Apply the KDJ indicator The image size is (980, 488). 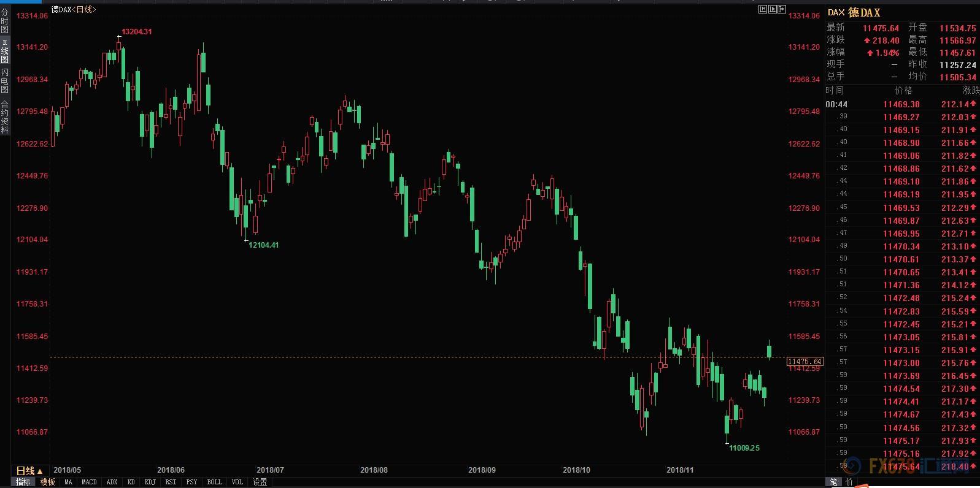pyautogui.click(x=150, y=482)
